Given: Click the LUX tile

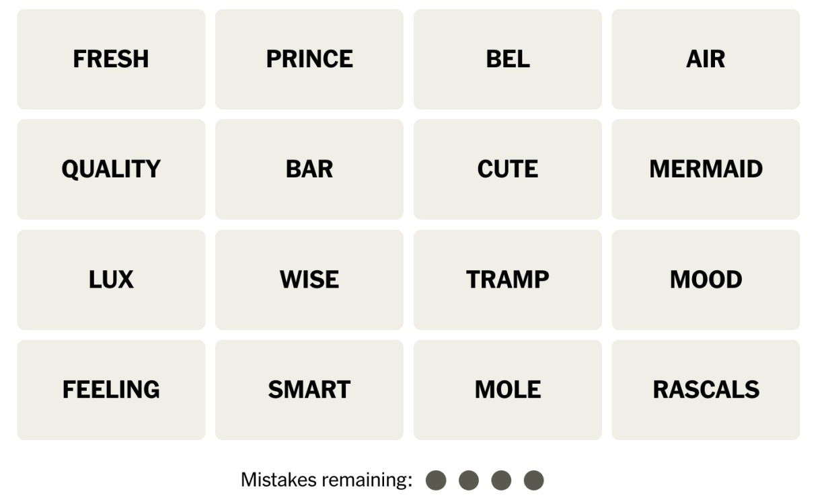Looking at the screenshot, I should click(111, 280).
